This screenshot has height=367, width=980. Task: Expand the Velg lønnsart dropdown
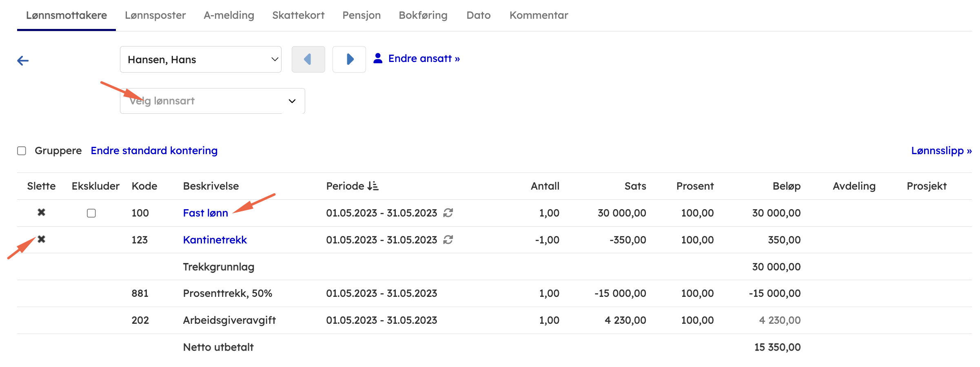tap(212, 101)
